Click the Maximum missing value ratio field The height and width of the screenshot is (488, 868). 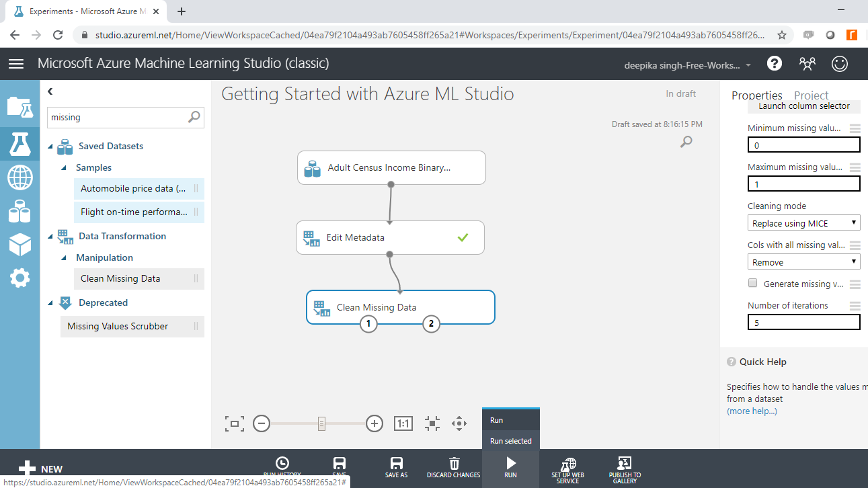pyautogui.click(x=803, y=184)
